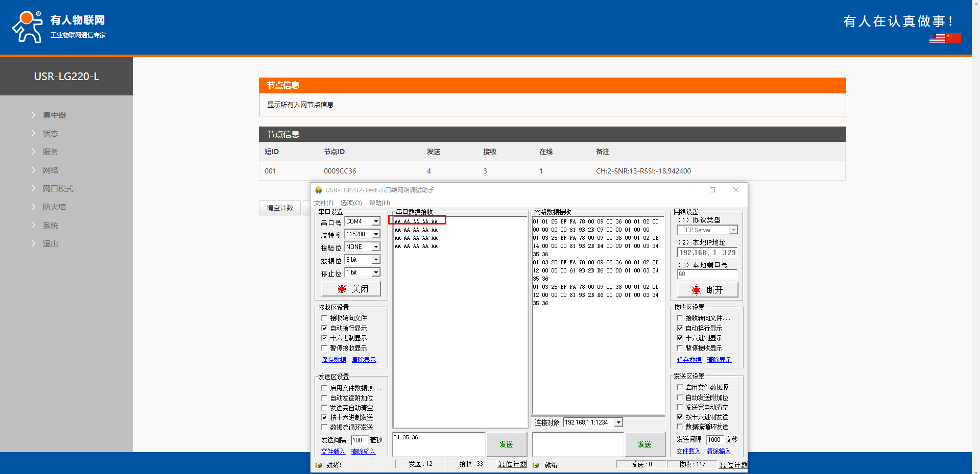Screen dimensions: 980x474
Task: Open the 选项(O) menu
Action: [x=351, y=203]
